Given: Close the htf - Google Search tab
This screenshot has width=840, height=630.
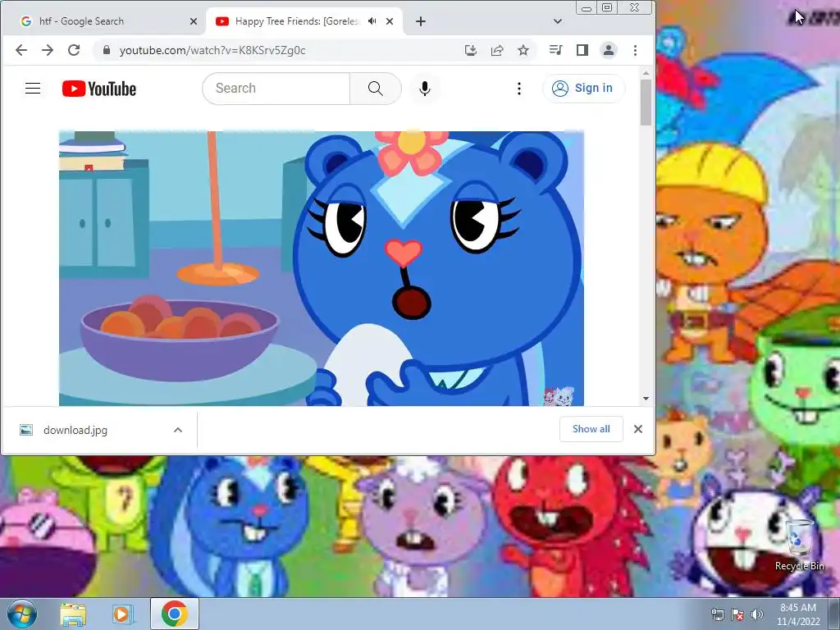Looking at the screenshot, I should 194,21.
